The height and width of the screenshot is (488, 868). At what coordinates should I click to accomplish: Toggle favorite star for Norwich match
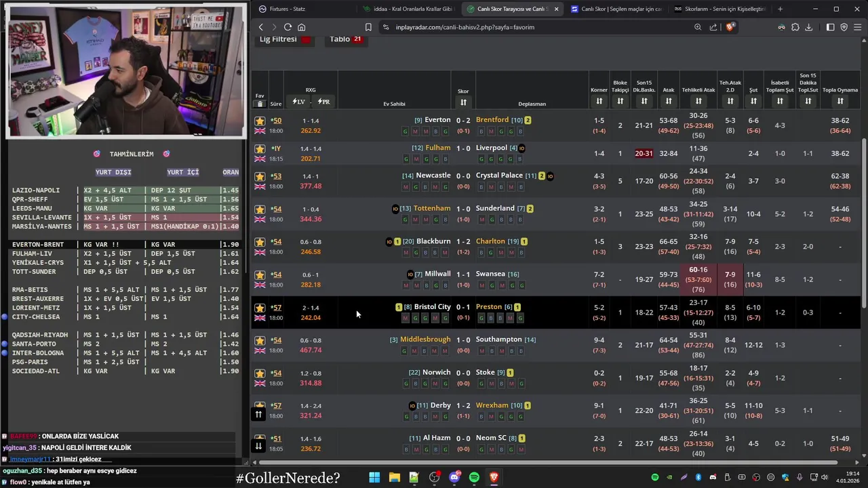(260, 373)
